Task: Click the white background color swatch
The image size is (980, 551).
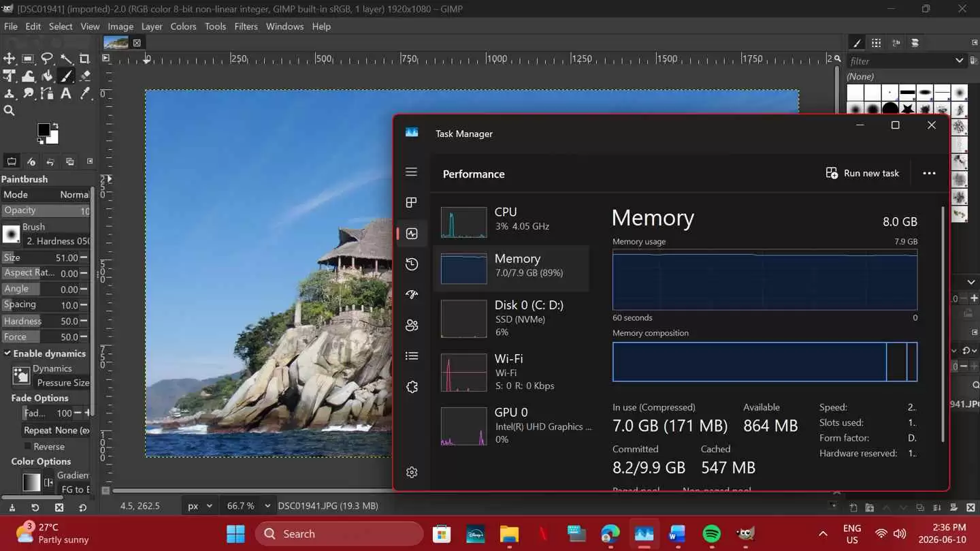Action: coord(53,138)
